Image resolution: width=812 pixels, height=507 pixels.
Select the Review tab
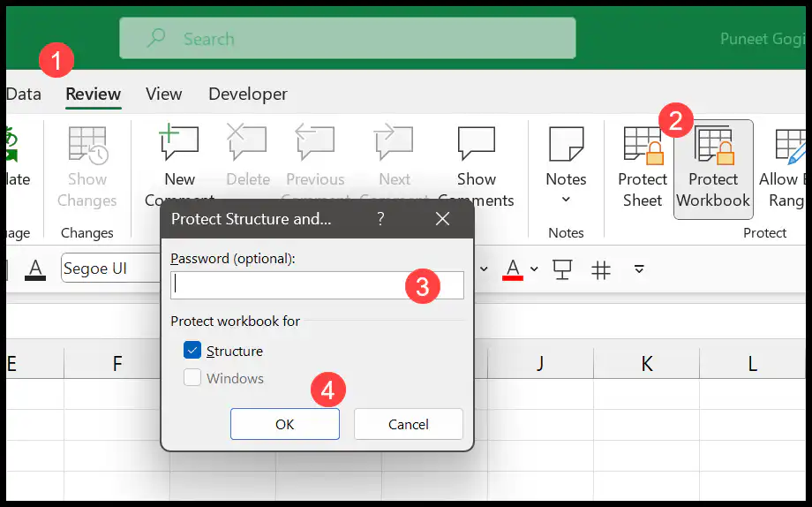tap(94, 94)
